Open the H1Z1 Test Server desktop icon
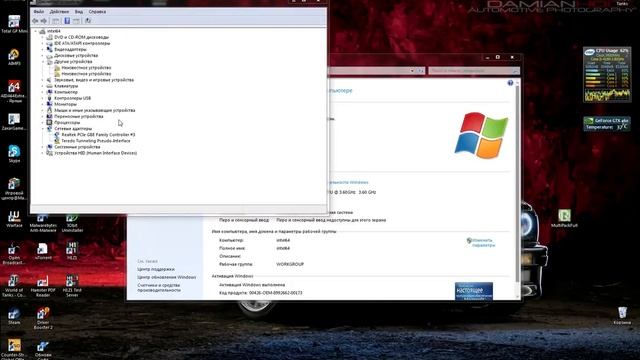This screenshot has width=640, height=360. point(72,285)
